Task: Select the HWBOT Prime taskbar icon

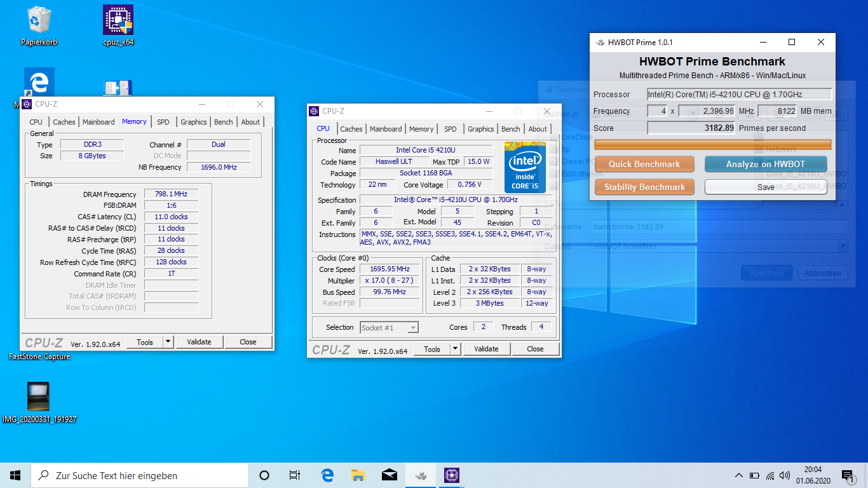Action: coord(421,475)
